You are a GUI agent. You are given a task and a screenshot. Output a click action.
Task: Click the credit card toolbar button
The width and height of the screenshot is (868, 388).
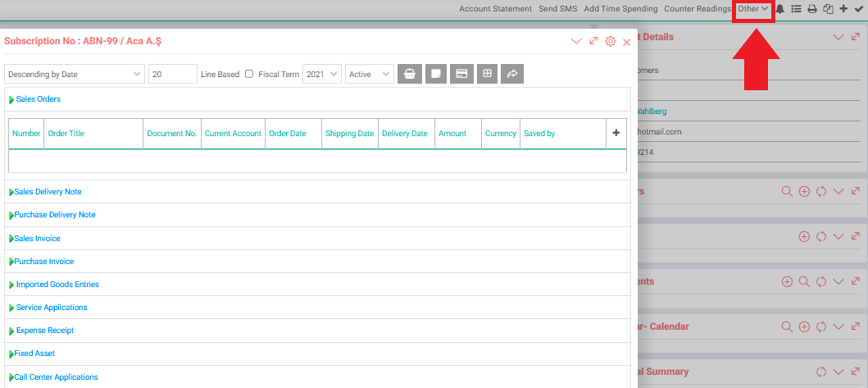pos(461,74)
